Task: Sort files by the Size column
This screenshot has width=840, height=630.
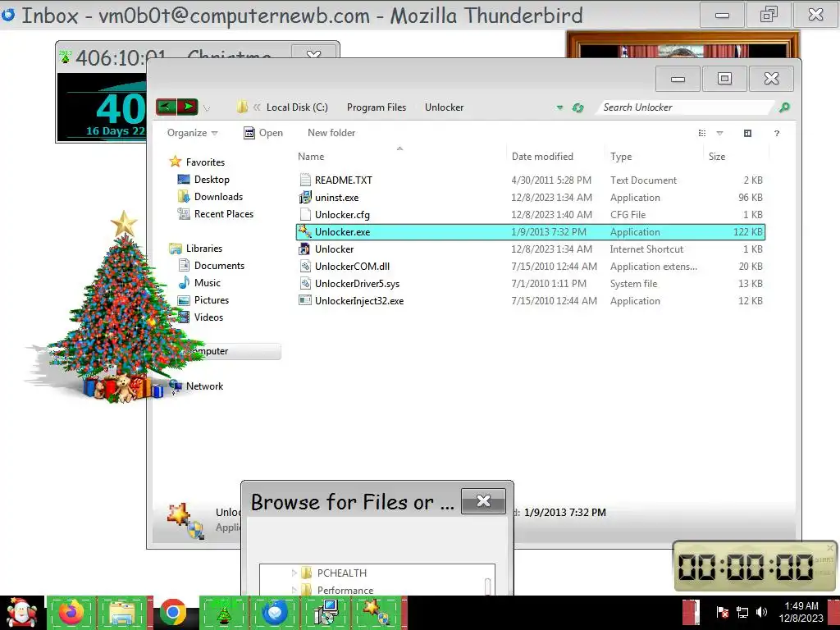Action: pos(717,157)
